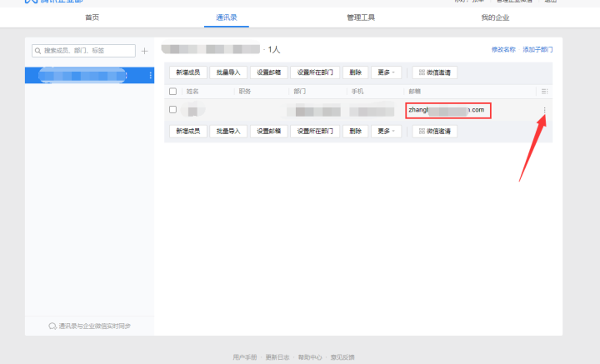The height and width of the screenshot is (364, 600).
Task: Click the lower 批量导入 button
Action: tap(228, 131)
